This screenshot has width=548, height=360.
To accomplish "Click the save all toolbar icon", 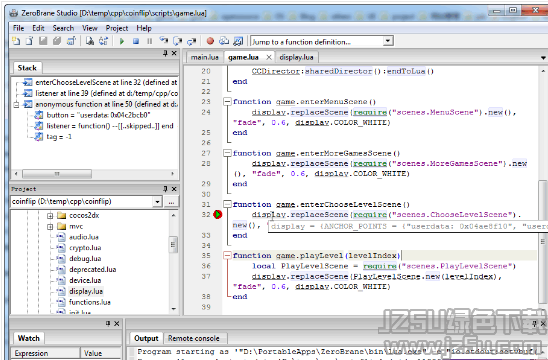I will (57, 41).
